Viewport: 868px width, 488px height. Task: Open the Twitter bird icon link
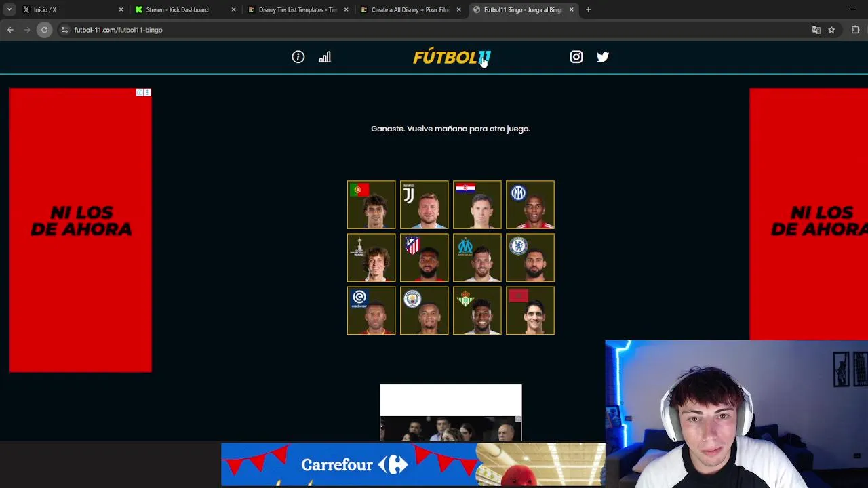[x=603, y=57]
